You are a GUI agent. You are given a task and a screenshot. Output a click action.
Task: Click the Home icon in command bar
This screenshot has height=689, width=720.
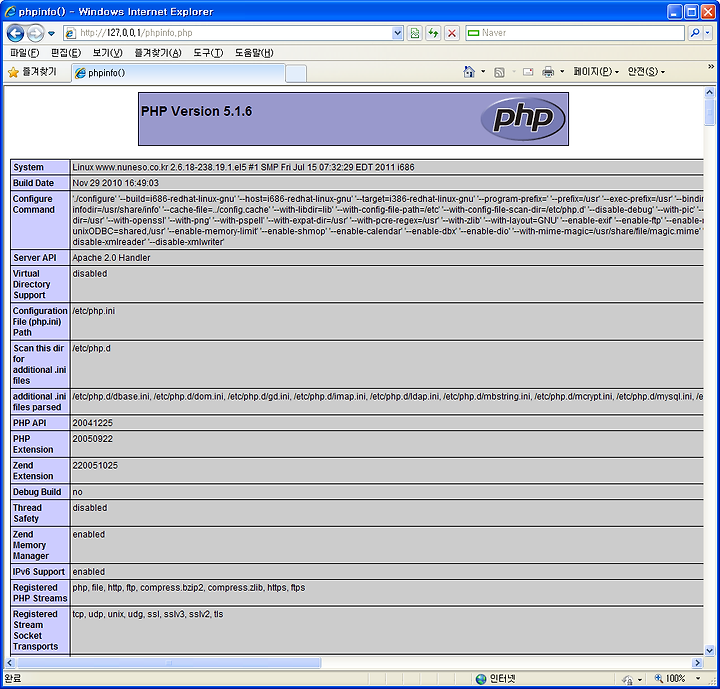469,72
